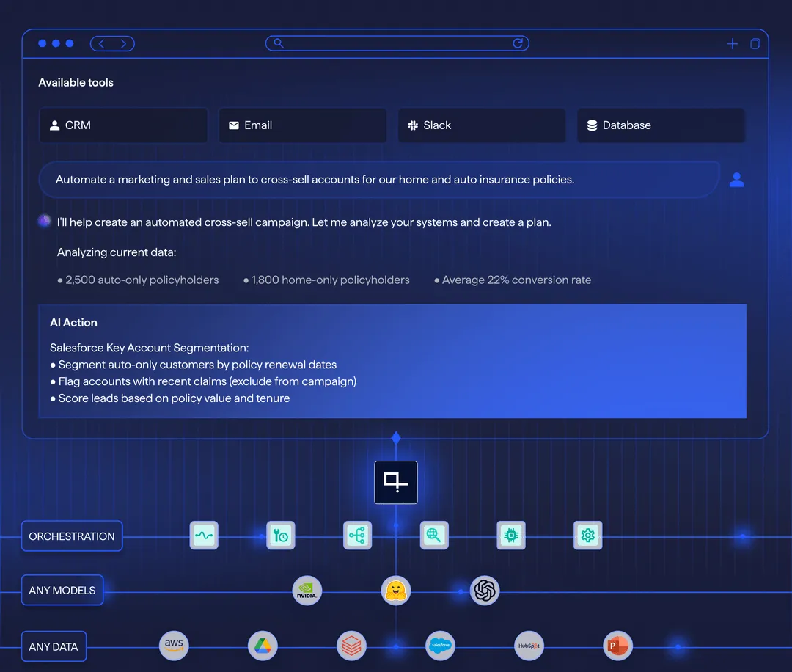This screenshot has height=672, width=792.
Task: Click the gear settings orchestration icon
Action: point(588,535)
